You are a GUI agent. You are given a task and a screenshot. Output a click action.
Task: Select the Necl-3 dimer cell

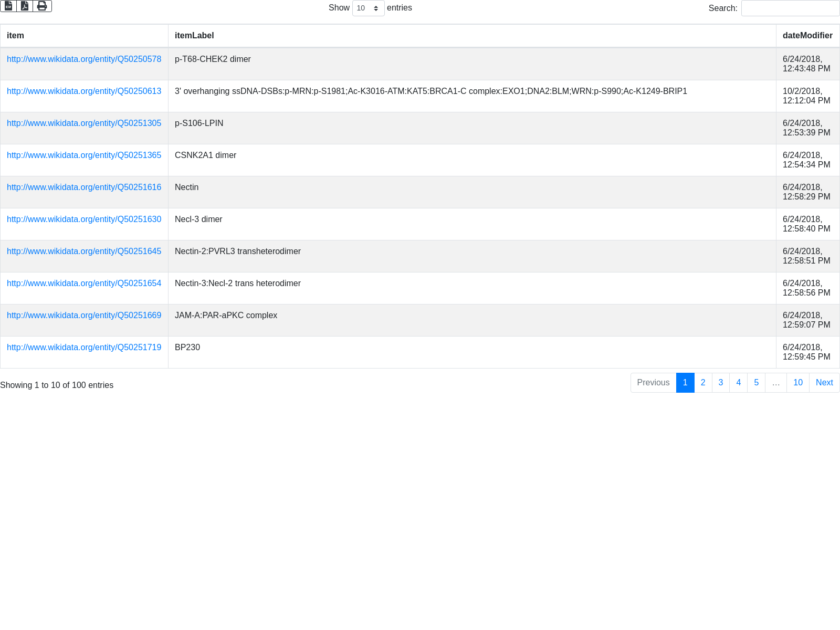click(x=472, y=224)
